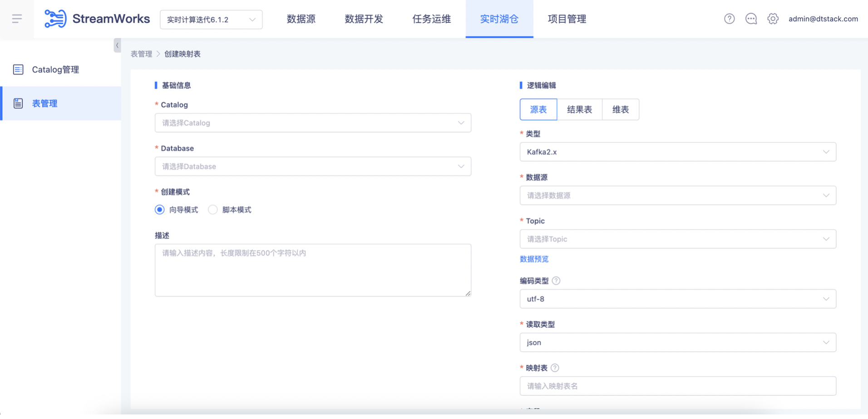This screenshot has height=419, width=868.
Task: Click the 描述 textarea resize handle
Action: pyautogui.click(x=468, y=294)
